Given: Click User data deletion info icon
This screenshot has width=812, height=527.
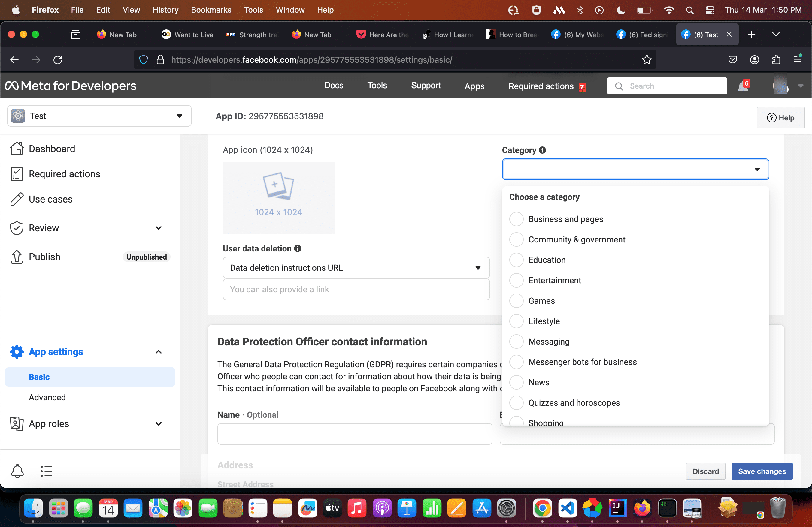Looking at the screenshot, I should pos(298,248).
